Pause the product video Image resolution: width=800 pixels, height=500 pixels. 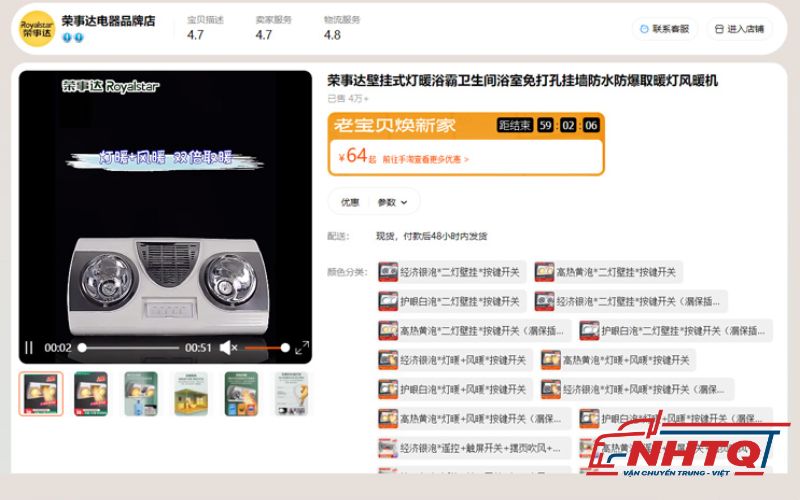(x=29, y=348)
